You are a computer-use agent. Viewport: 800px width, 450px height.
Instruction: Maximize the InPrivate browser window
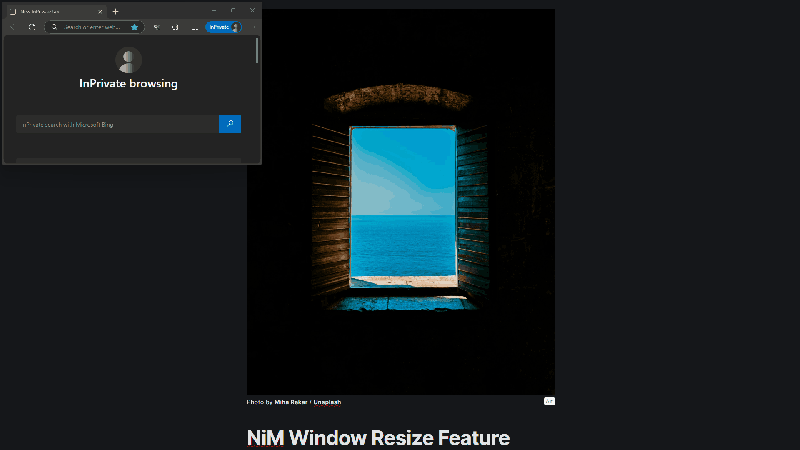233,11
